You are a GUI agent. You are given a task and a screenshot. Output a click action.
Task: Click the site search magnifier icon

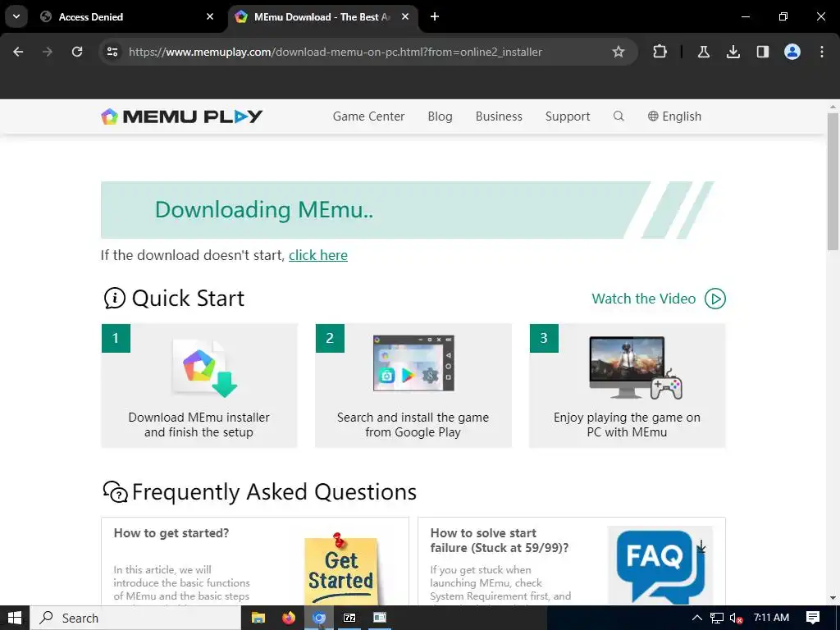(619, 116)
